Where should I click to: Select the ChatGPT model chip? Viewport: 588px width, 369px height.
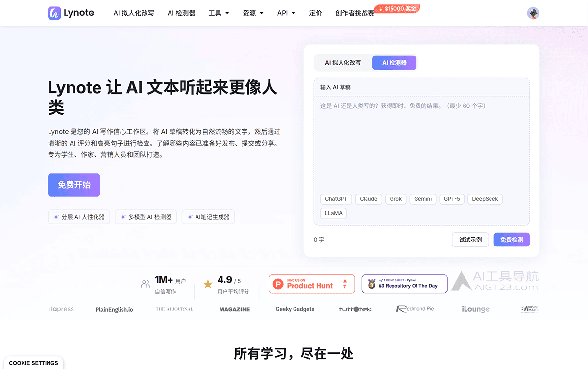tap(336, 199)
